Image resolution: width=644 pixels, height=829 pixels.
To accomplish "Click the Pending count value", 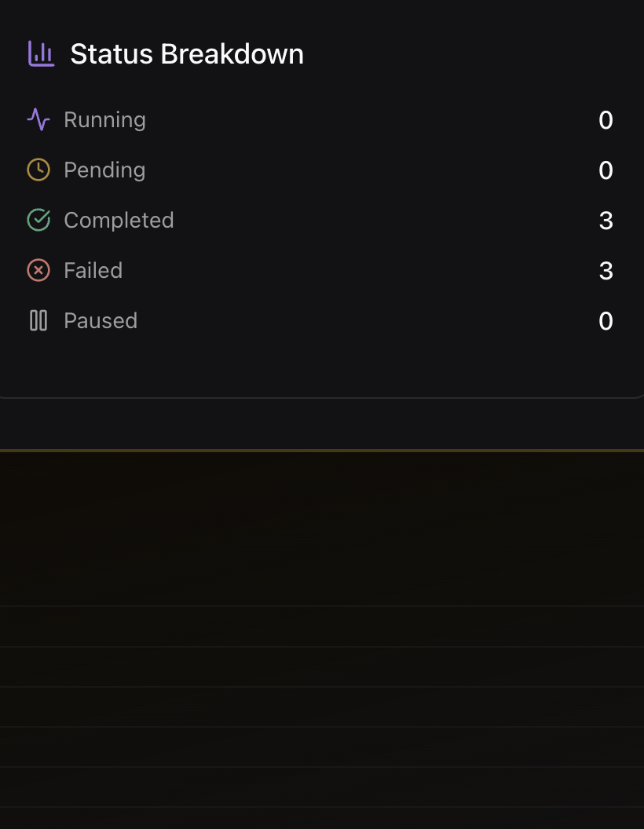I will (x=606, y=170).
